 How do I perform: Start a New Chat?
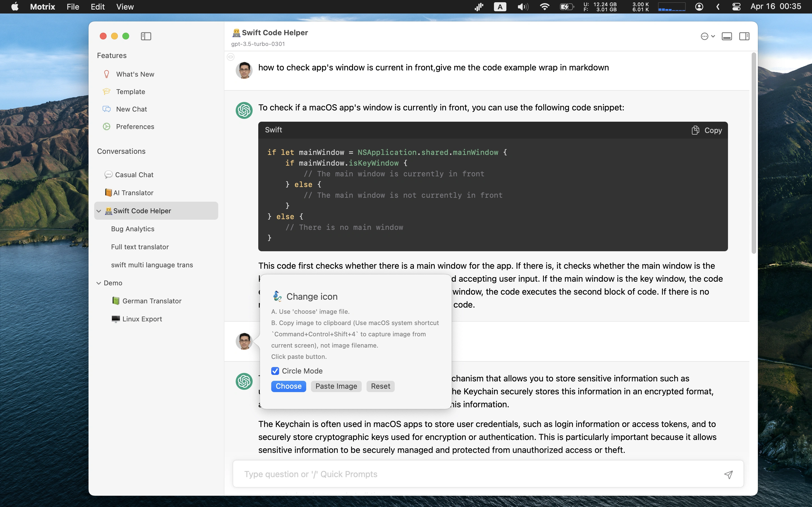[131, 109]
